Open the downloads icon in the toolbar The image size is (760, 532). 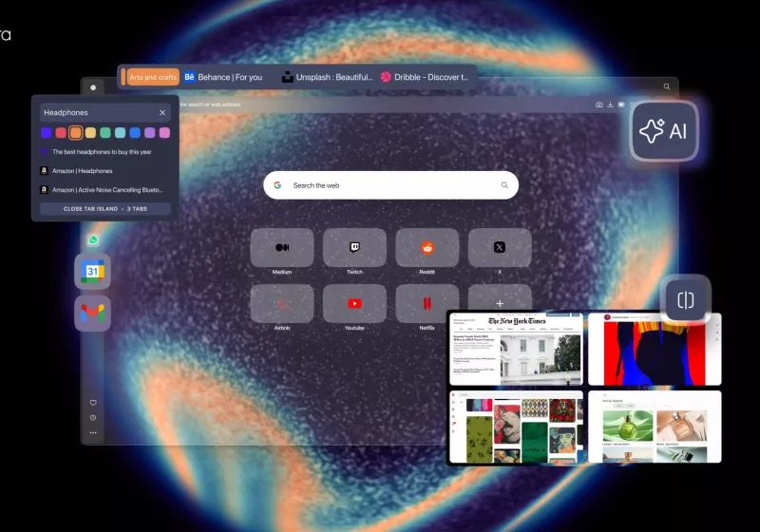(x=610, y=104)
